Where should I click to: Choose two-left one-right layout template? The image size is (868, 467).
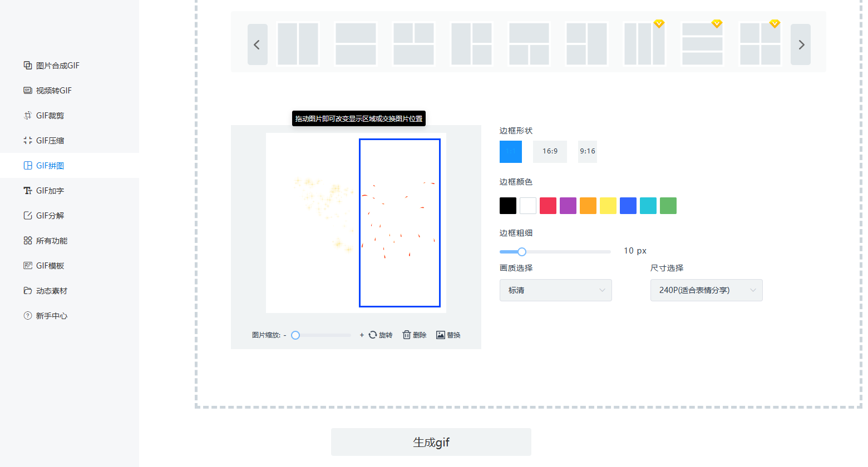[x=586, y=44]
